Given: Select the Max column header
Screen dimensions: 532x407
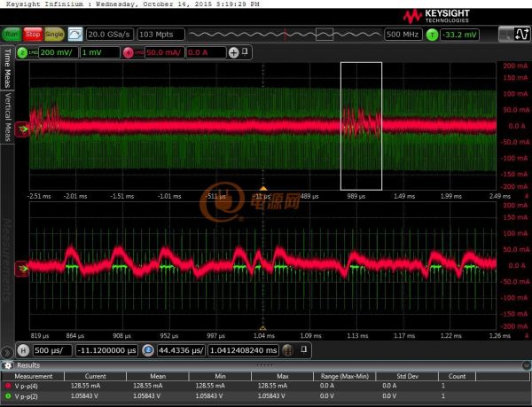Looking at the screenshot, I should click(283, 376).
